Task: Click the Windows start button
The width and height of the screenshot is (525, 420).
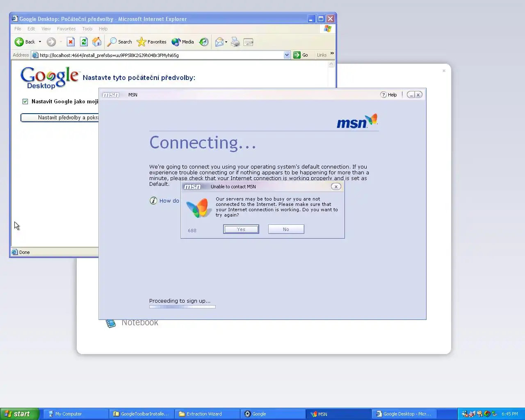Action: pos(20,414)
